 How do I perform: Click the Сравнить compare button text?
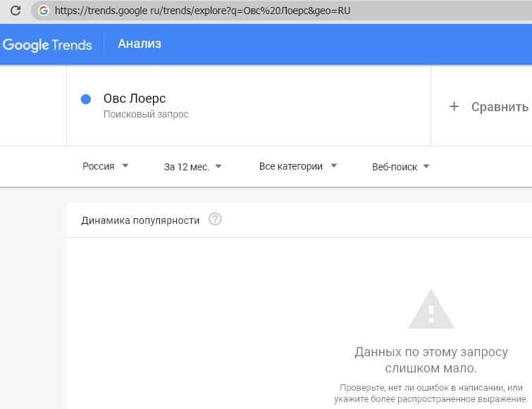click(500, 107)
